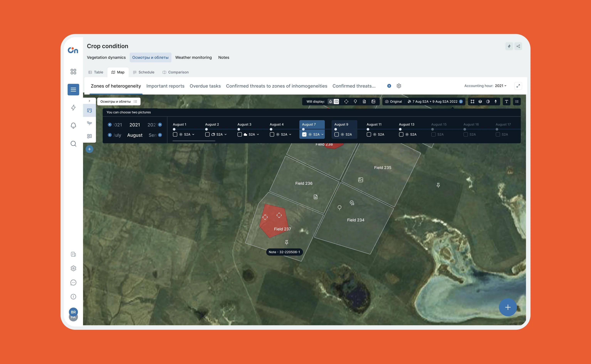
Task: Open the dashboard grid icon in sidebar
Action: point(73,72)
